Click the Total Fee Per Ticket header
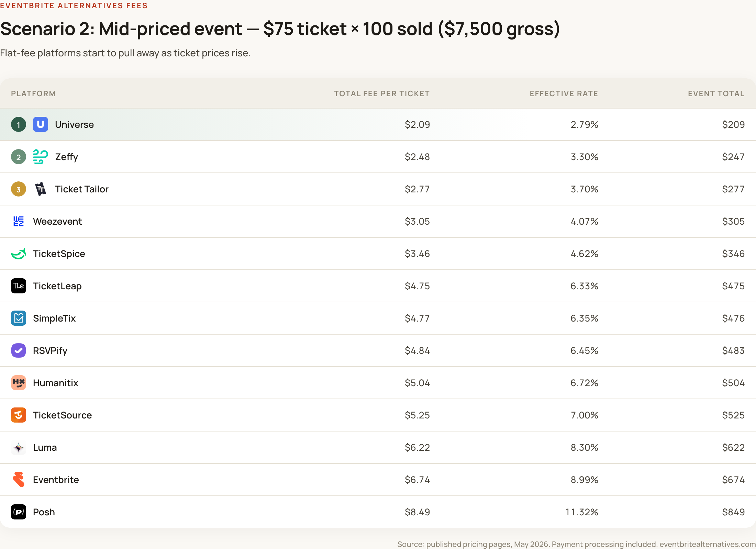Viewport: 756px width, 549px height. coord(382,93)
